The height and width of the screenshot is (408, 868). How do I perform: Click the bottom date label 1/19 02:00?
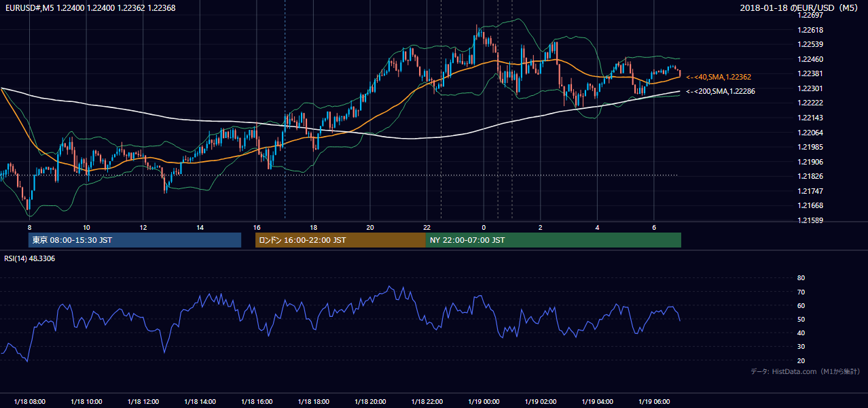(541, 402)
